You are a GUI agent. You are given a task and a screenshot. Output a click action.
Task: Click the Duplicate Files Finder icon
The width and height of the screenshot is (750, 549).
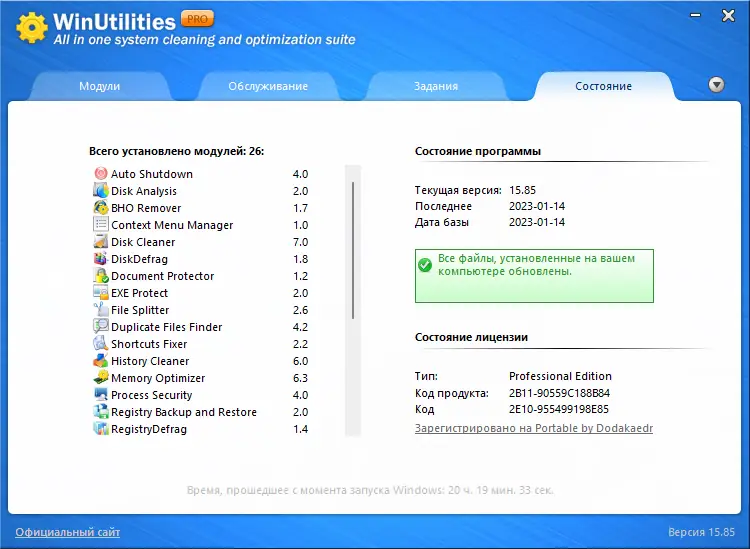click(x=100, y=326)
